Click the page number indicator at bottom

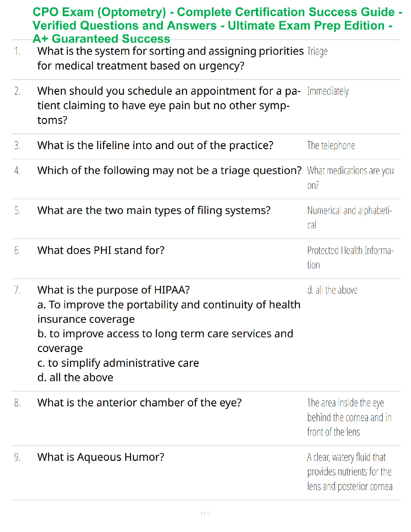(205, 514)
